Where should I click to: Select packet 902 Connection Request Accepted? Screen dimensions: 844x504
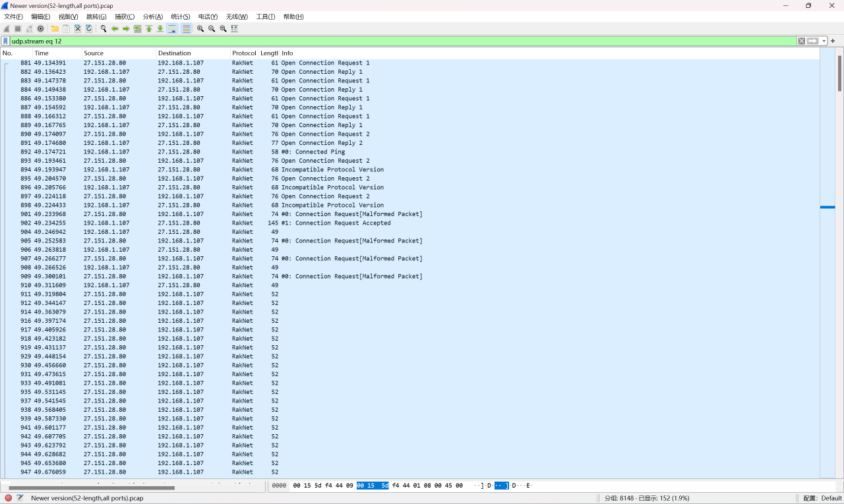[x=330, y=223]
